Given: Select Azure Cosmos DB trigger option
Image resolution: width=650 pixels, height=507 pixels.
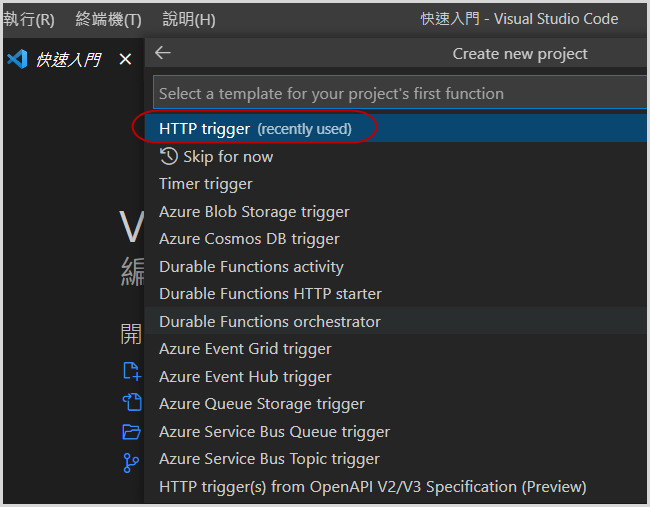Looking at the screenshot, I should [249, 239].
